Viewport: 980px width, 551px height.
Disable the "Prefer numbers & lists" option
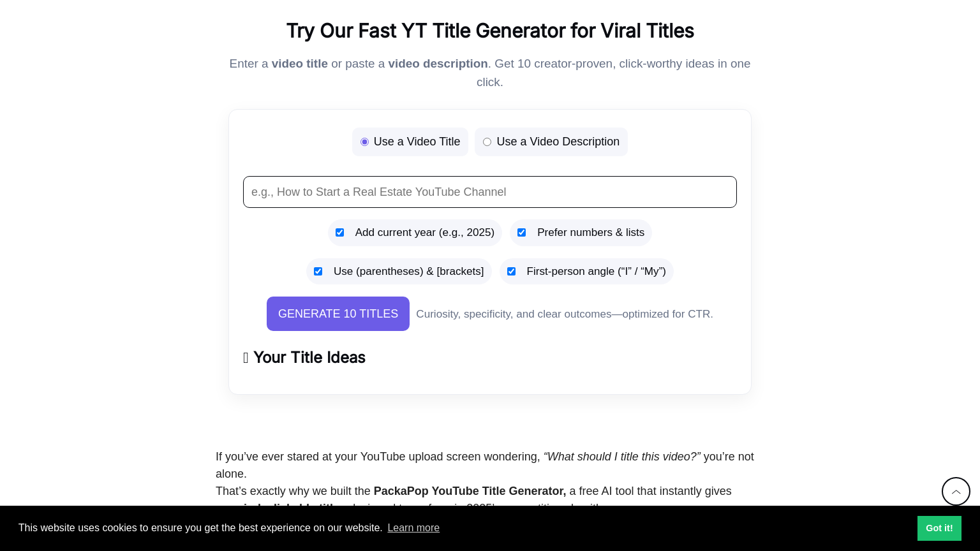pos(521,232)
